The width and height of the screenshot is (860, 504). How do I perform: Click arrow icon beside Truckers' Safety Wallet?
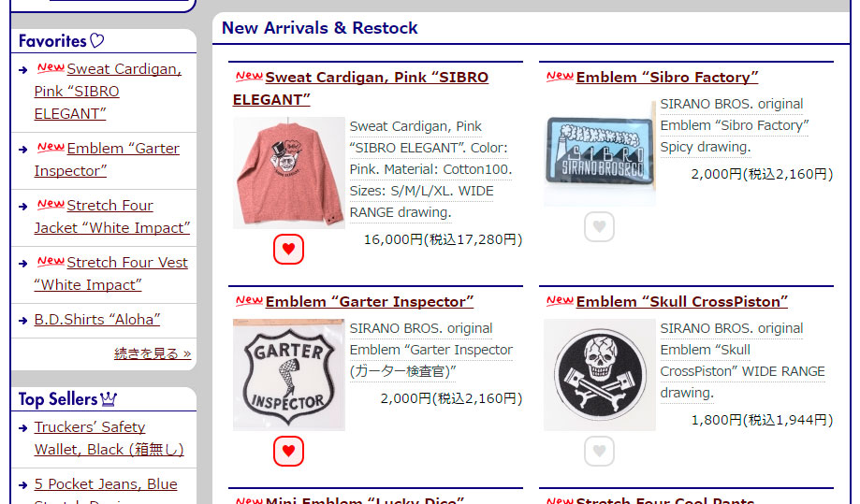pyautogui.click(x=23, y=428)
